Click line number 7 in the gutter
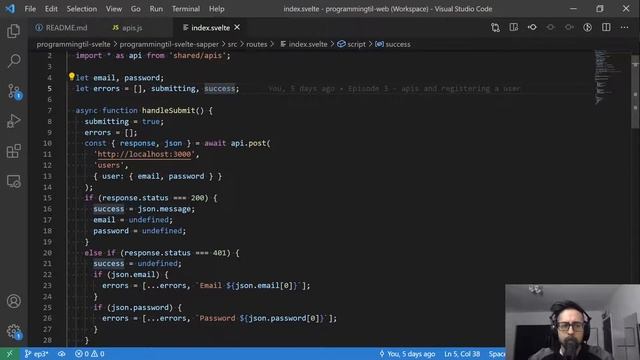 (49, 110)
